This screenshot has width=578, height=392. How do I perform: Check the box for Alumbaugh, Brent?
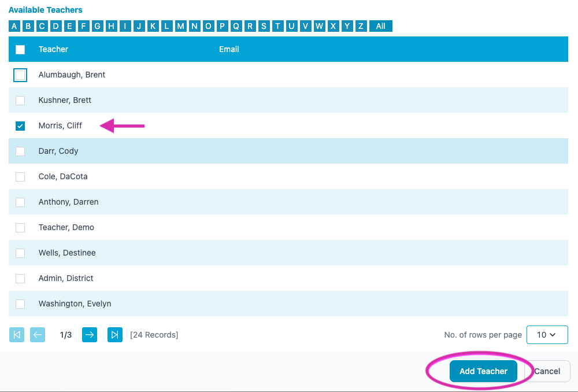20,75
